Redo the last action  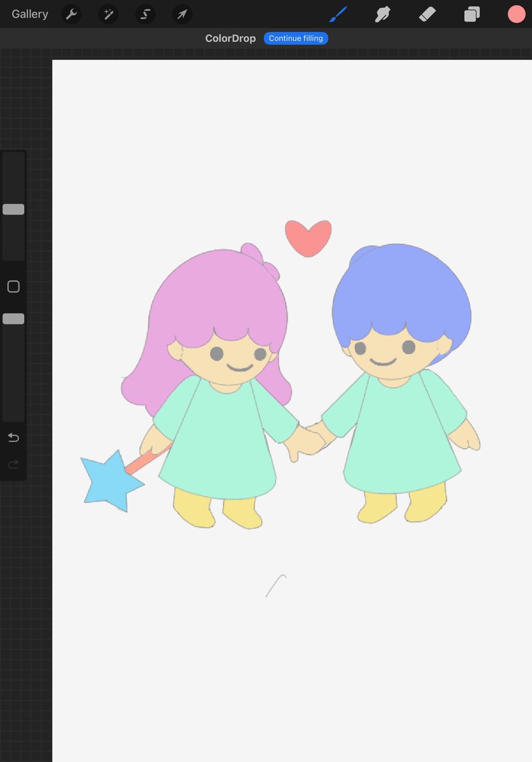pyautogui.click(x=13, y=465)
